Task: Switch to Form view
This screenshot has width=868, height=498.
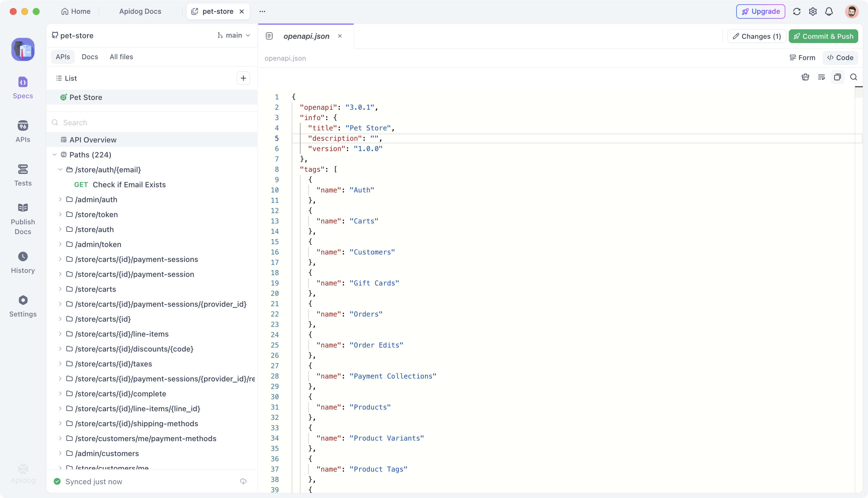Action: (802, 58)
